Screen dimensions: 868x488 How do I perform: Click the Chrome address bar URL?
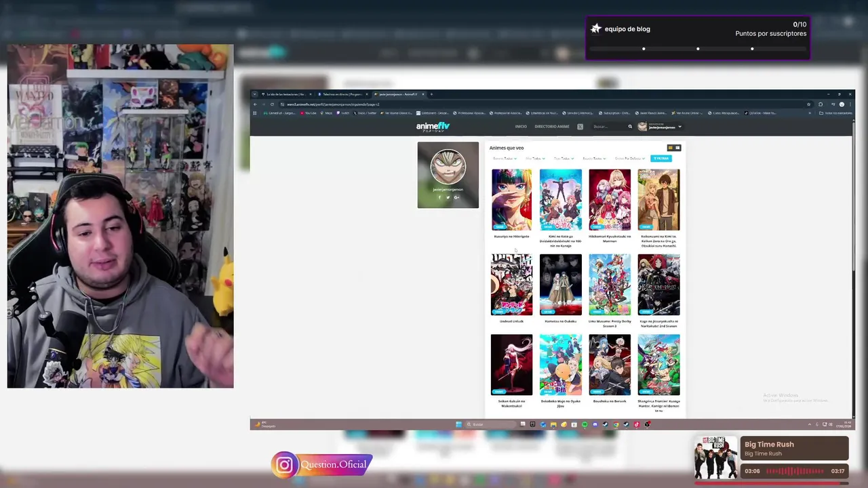pos(333,104)
